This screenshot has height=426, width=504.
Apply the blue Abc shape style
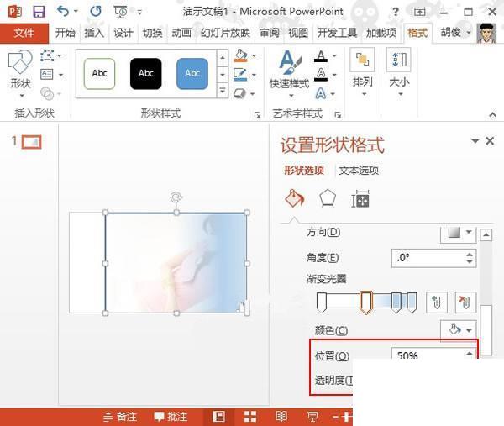(192, 74)
